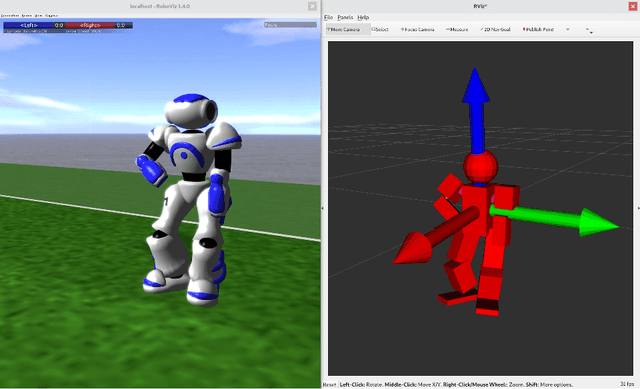Viewport: 640px width, 389px height.
Task: Activate the Select tool in RViz toolbar
Action: point(380,29)
